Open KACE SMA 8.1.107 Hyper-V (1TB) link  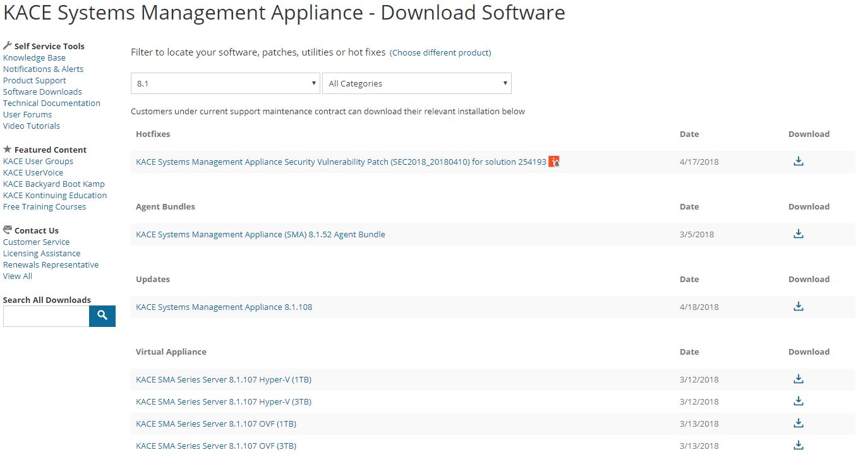224,380
